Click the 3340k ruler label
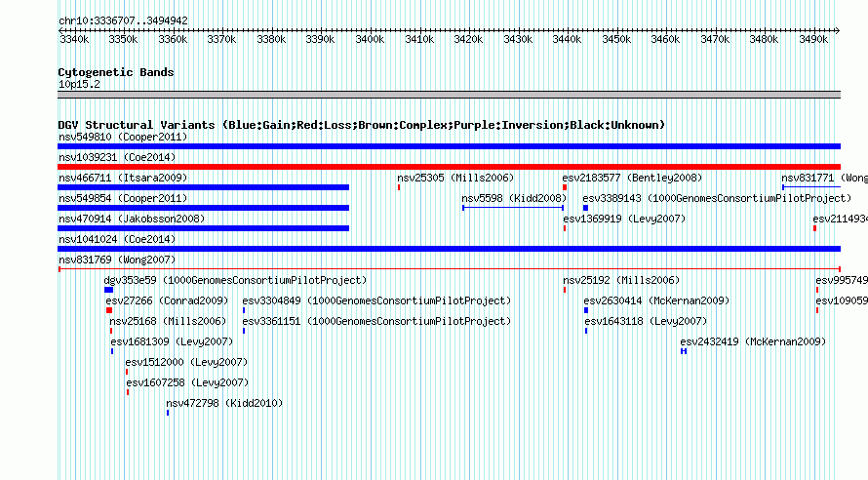The height and width of the screenshot is (480, 868). (x=74, y=39)
